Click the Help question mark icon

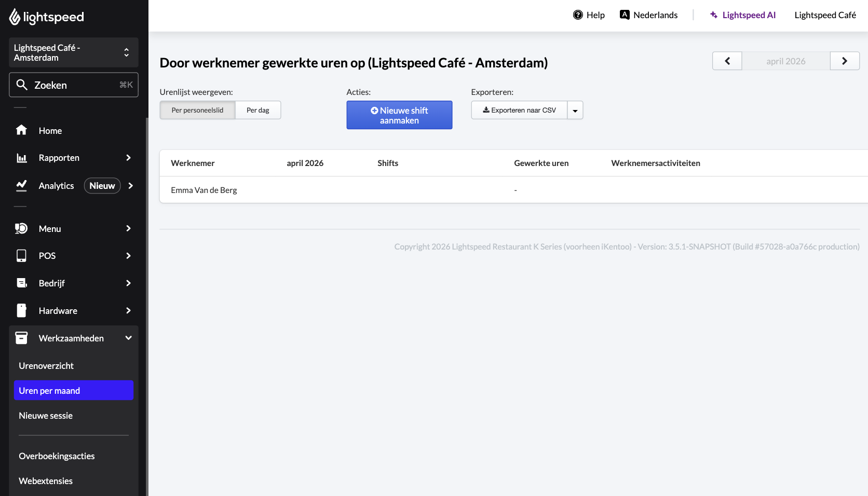(x=578, y=15)
